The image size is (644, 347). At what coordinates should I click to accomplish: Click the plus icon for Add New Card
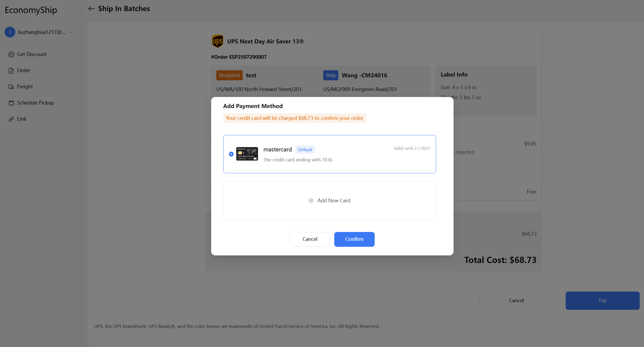[311, 201]
